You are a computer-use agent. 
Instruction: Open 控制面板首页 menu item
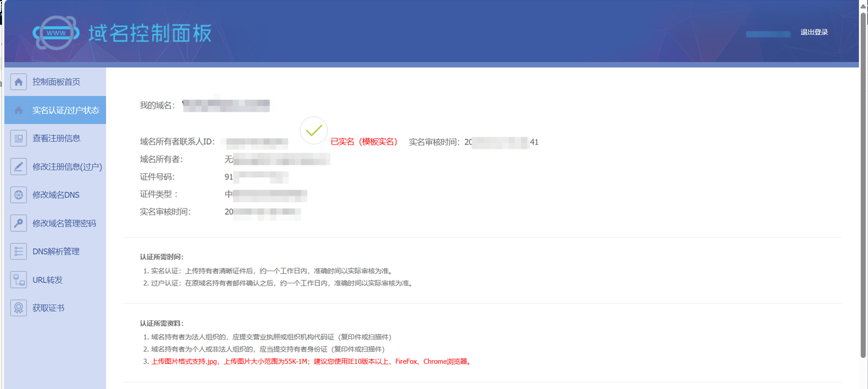pyautogui.click(x=55, y=82)
